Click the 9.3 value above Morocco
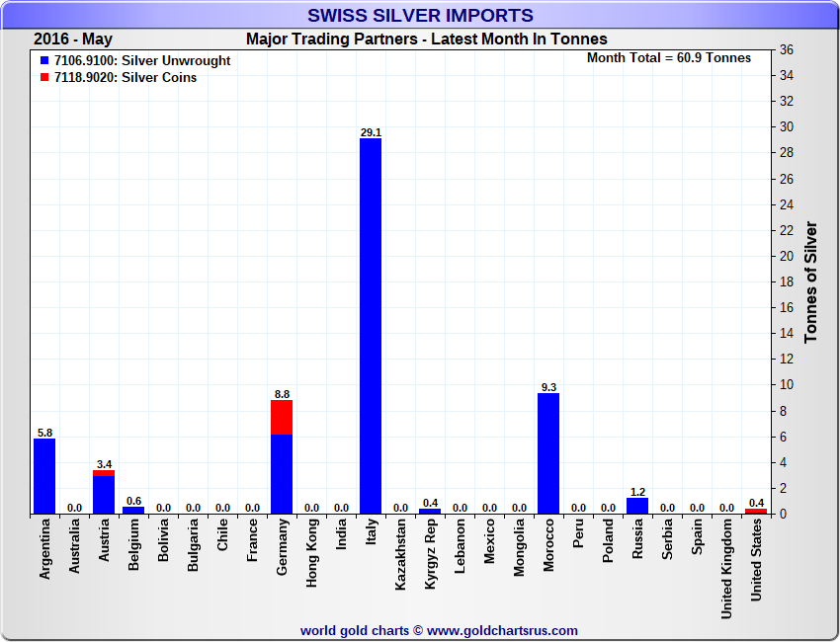840x642 pixels. tap(548, 387)
